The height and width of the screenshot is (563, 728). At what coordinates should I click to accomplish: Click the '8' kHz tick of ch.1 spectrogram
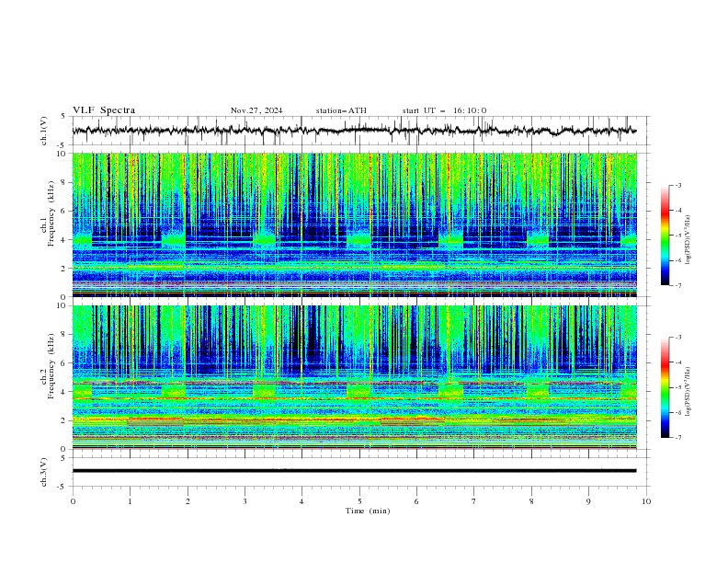click(x=65, y=182)
